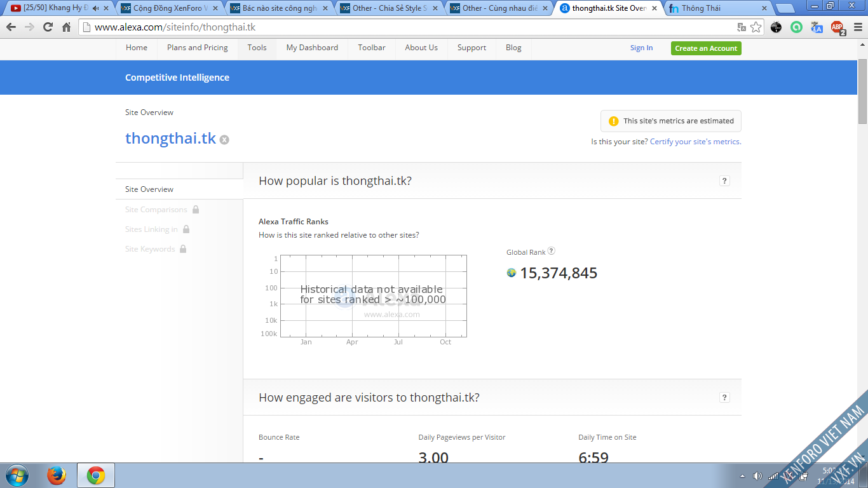Open the locked Site Keywords section
The image size is (868, 488).
[x=156, y=249]
